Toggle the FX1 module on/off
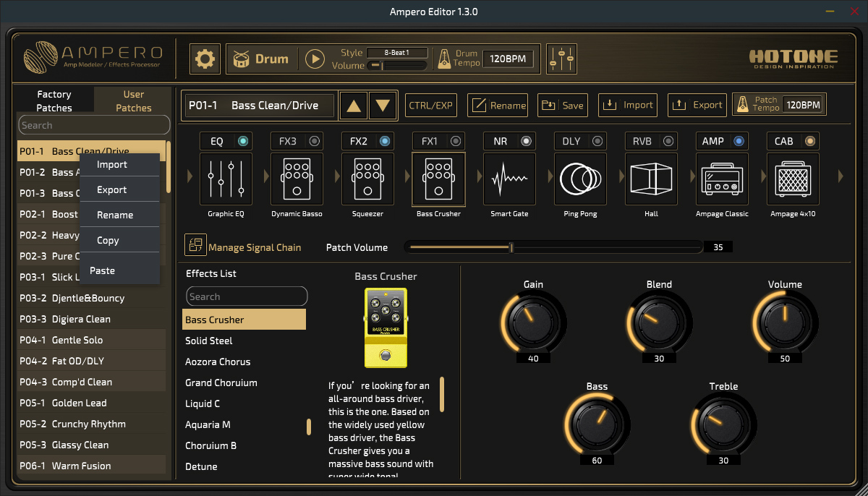Viewport: 868px width, 496px height. click(x=456, y=141)
